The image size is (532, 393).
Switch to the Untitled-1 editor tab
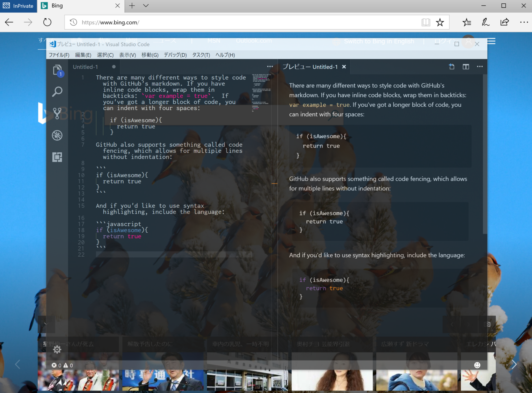pyautogui.click(x=85, y=67)
